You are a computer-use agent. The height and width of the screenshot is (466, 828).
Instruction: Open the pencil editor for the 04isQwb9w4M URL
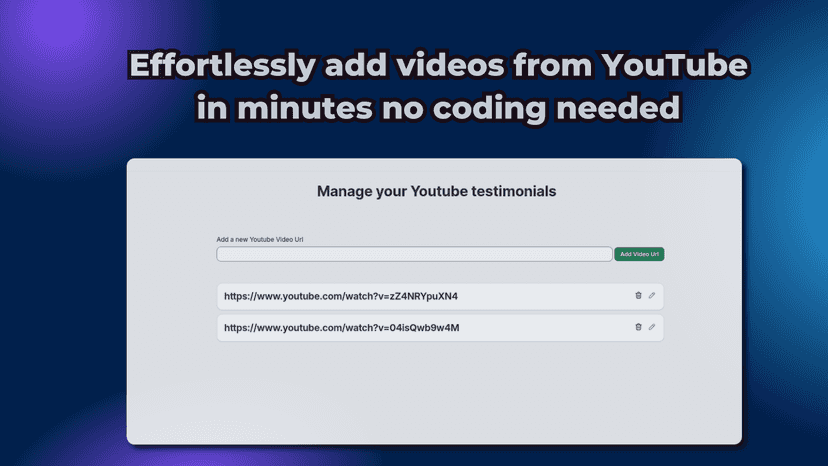(652, 327)
